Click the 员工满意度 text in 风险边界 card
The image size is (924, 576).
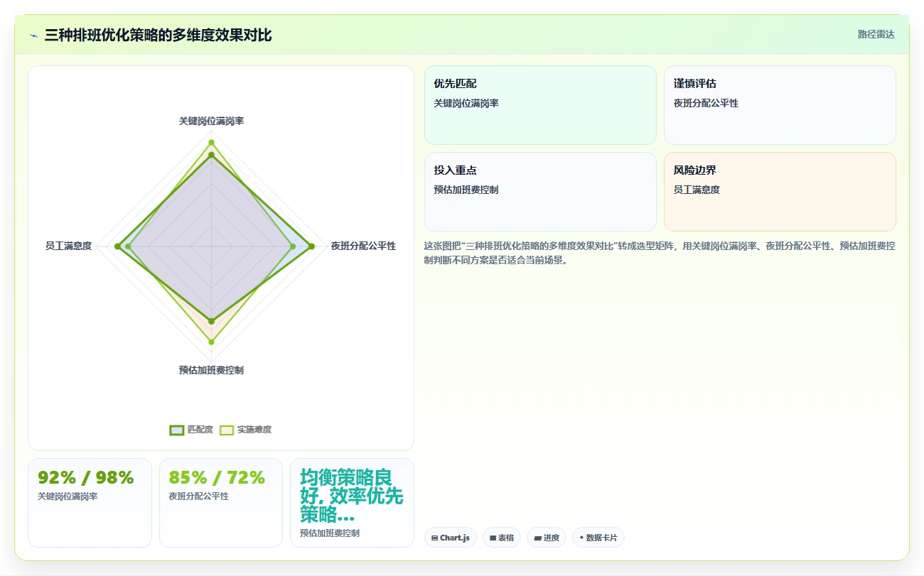697,190
